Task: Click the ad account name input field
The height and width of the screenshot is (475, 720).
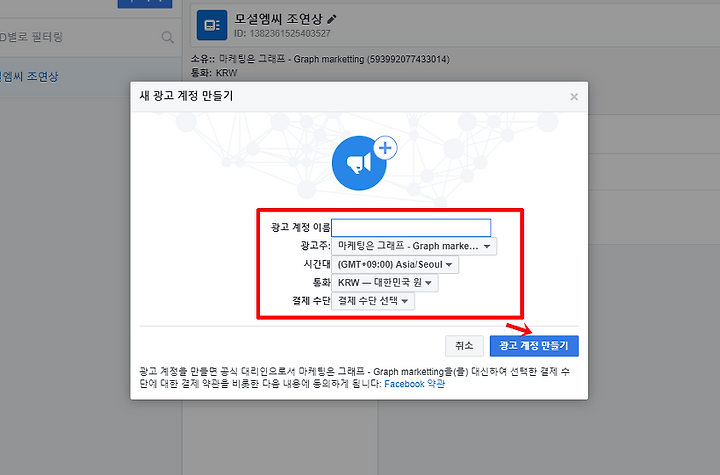Action: click(411, 227)
